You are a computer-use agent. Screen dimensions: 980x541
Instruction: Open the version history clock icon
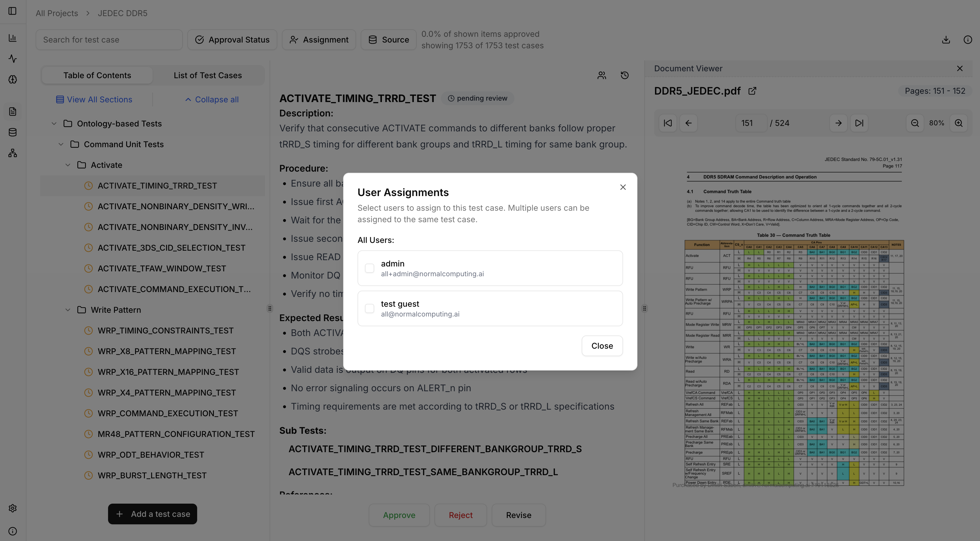[624, 75]
